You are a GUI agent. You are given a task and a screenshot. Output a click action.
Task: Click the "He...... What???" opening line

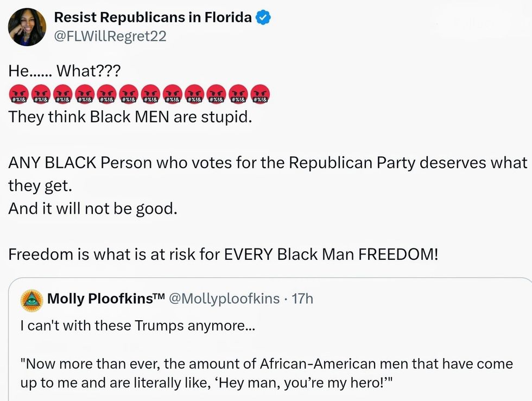(x=65, y=71)
